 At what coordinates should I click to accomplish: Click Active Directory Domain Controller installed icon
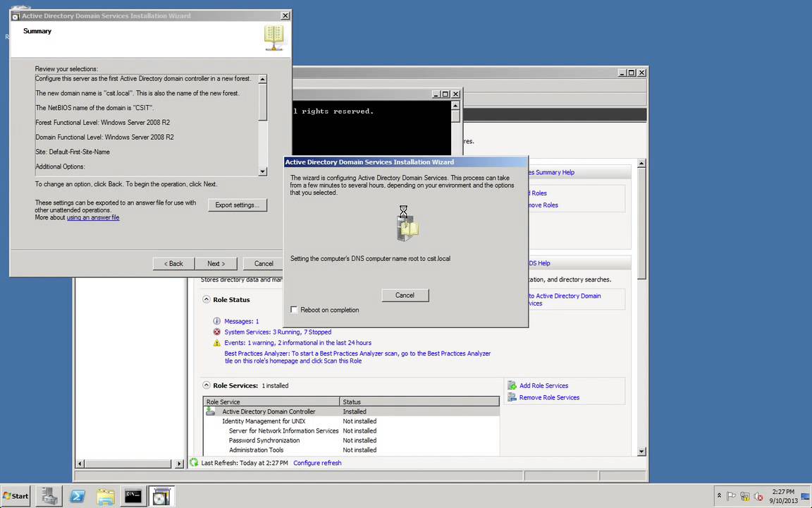pyautogui.click(x=210, y=411)
